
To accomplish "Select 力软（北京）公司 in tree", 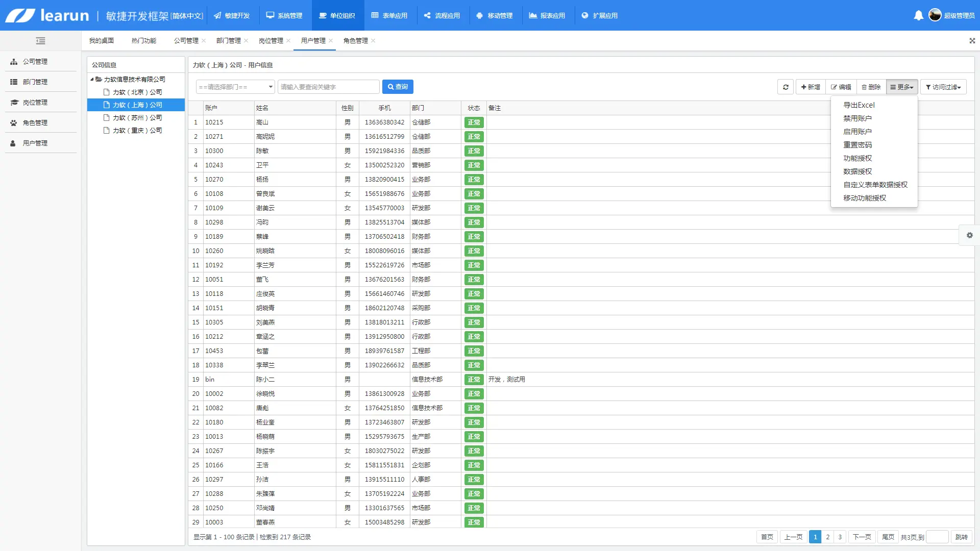I will 137,92.
